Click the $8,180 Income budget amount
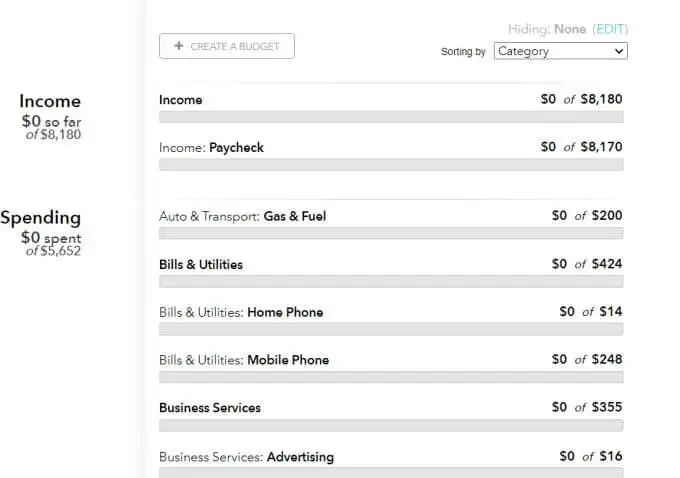 point(602,99)
